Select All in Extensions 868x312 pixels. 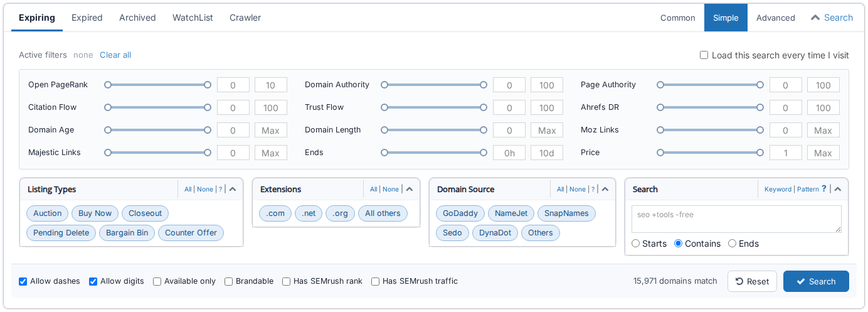pyautogui.click(x=374, y=189)
